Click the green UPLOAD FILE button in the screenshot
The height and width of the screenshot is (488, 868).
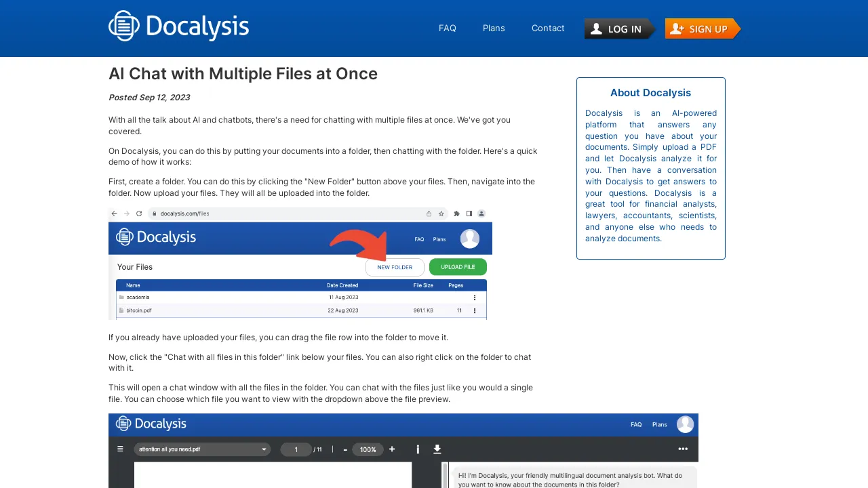(458, 267)
